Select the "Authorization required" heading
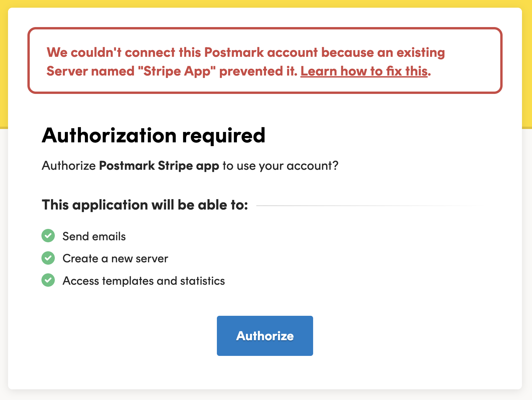This screenshot has width=532, height=400. [x=153, y=136]
